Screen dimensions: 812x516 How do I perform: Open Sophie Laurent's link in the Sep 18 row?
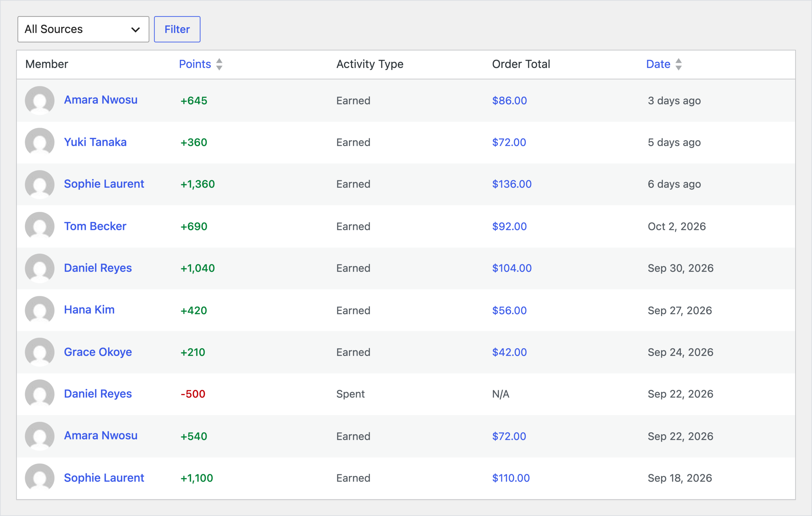point(104,478)
